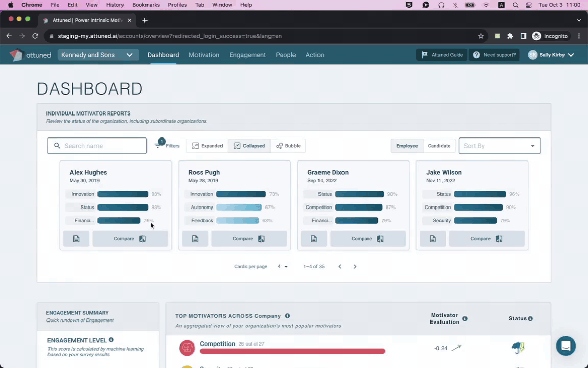Change cards per page dropdown
Viewport: 588px width, 368px height.
click(x=282, y=267)
